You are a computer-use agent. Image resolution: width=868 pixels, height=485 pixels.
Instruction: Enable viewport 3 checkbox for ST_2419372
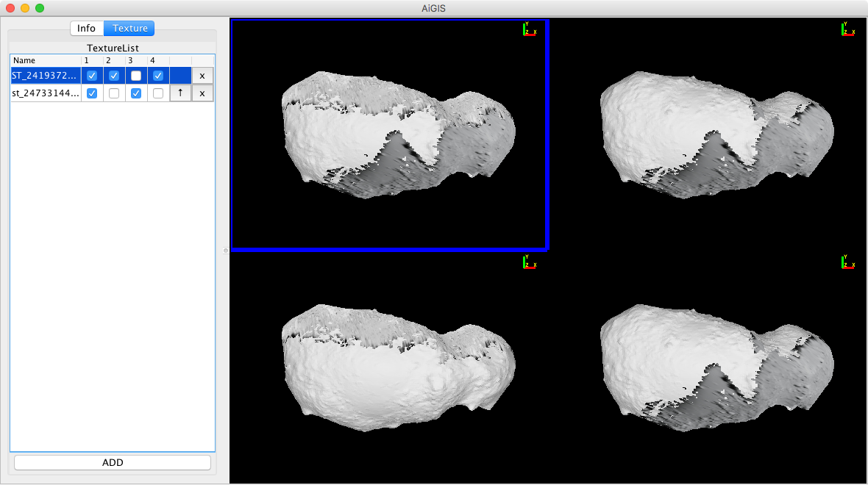[136, 75]
